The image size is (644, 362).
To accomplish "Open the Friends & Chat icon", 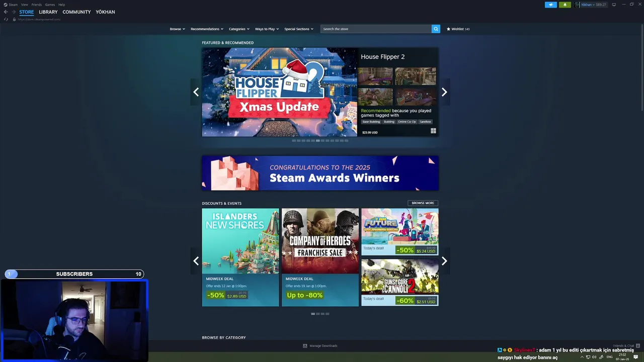I will (x=638, y=346).
